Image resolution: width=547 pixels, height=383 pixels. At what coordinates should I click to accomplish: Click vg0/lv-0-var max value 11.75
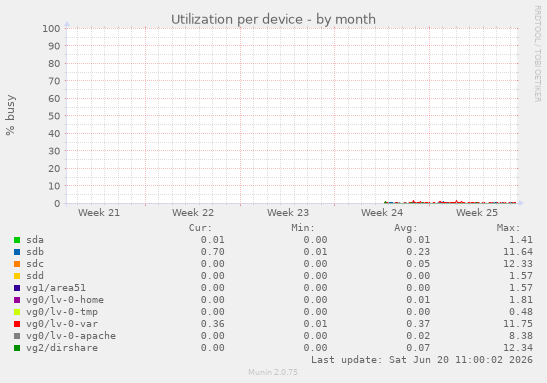pyautogui.click(x=518, y=324)
